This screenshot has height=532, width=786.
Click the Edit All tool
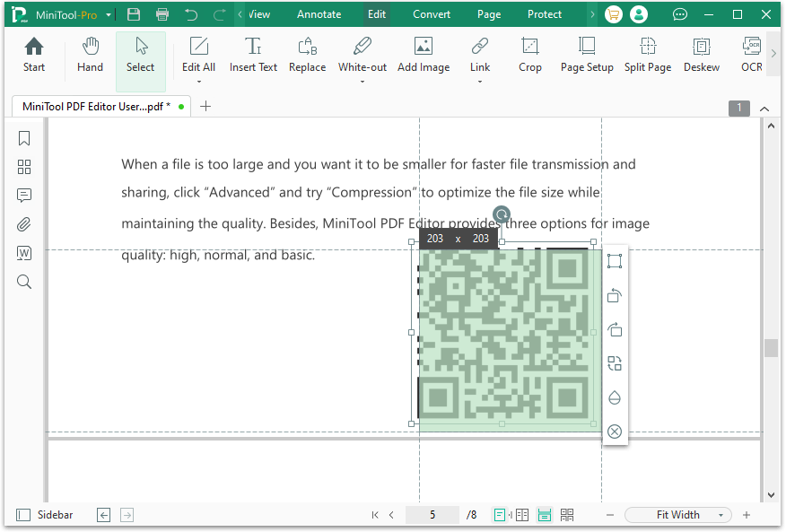[x=198, y=55]
